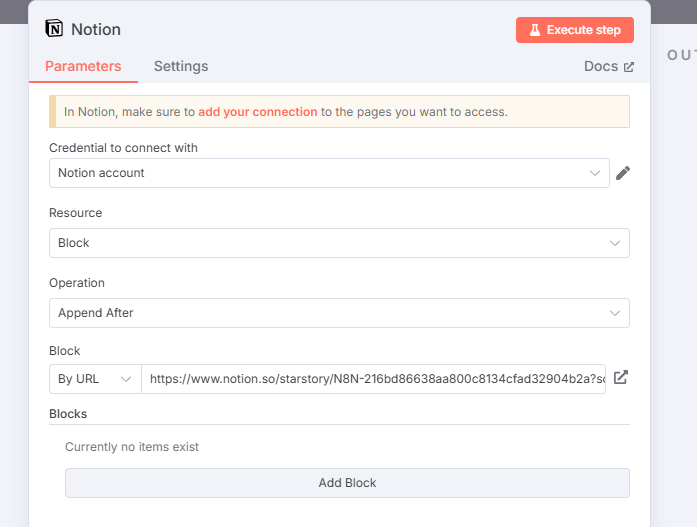Click the Blocks section heading
The height and width of the screenshot is (527, 697).
point(68,414)
